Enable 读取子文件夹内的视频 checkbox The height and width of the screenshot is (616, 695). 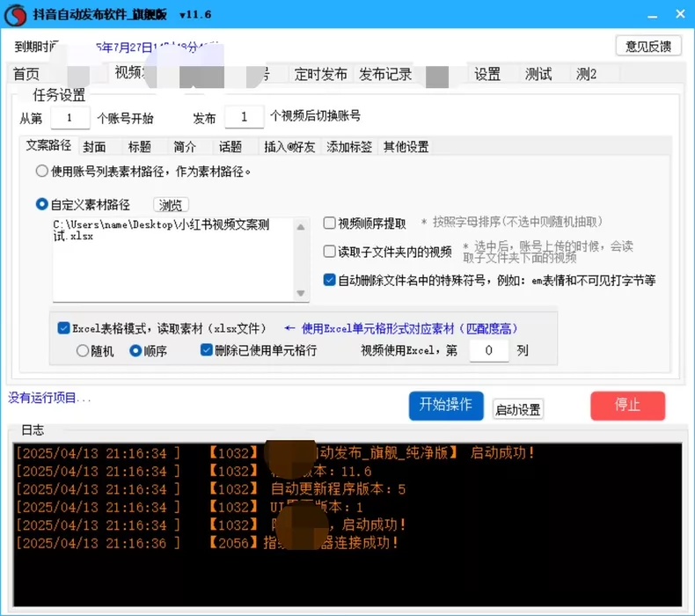pyautogui.click(x=329, y=252)
